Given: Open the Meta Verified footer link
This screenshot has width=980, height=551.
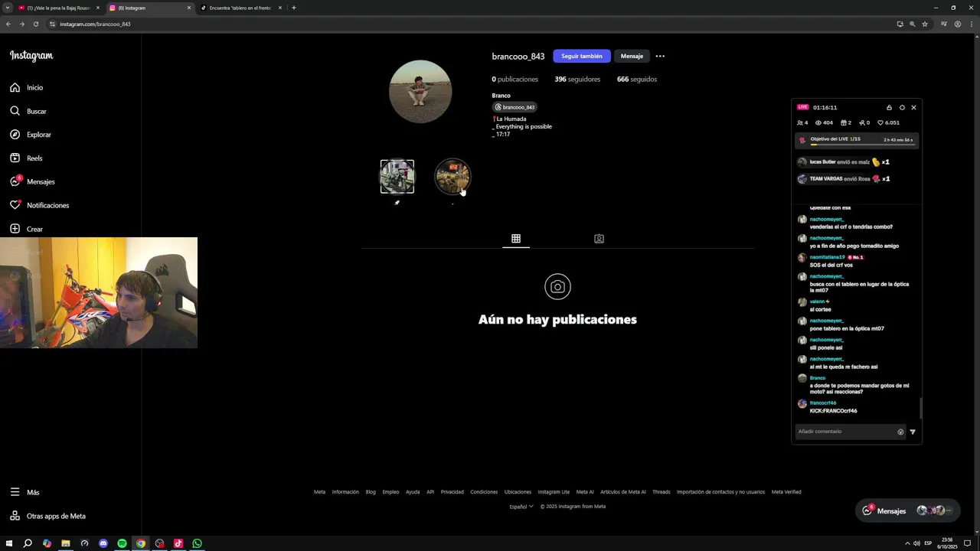Looking at the screenshot, I should [786, 492].
